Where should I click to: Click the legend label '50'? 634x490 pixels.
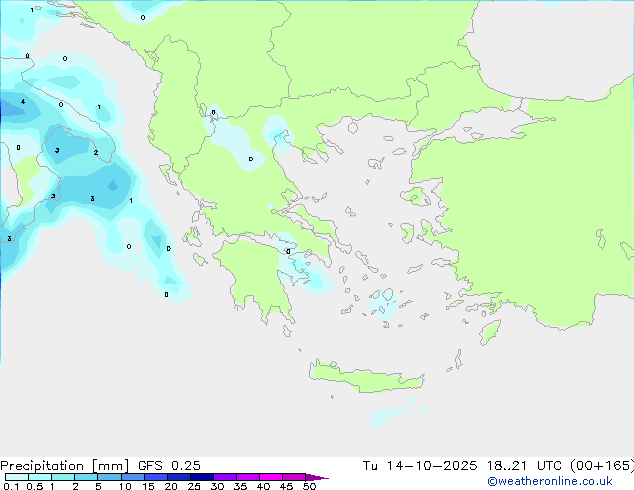pyautogui.click(x=310, y=486)
